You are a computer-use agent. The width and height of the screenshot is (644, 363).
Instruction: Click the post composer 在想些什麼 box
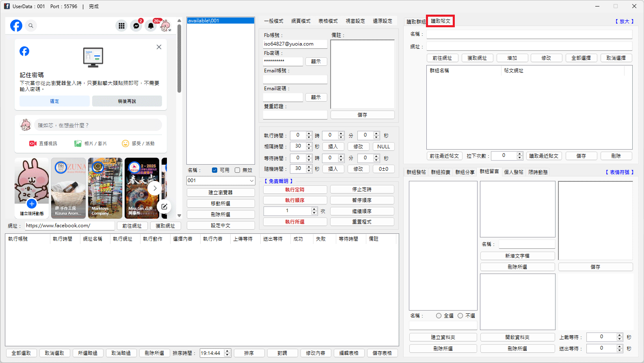(98, 125)
